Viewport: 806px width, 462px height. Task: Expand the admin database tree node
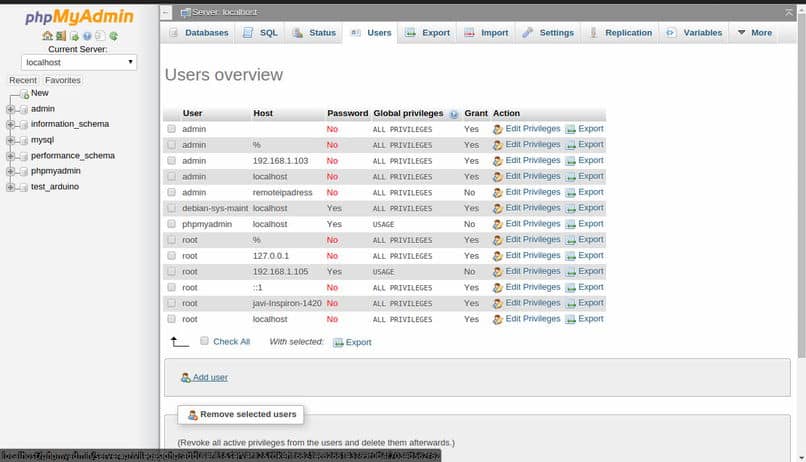[10, 109]
